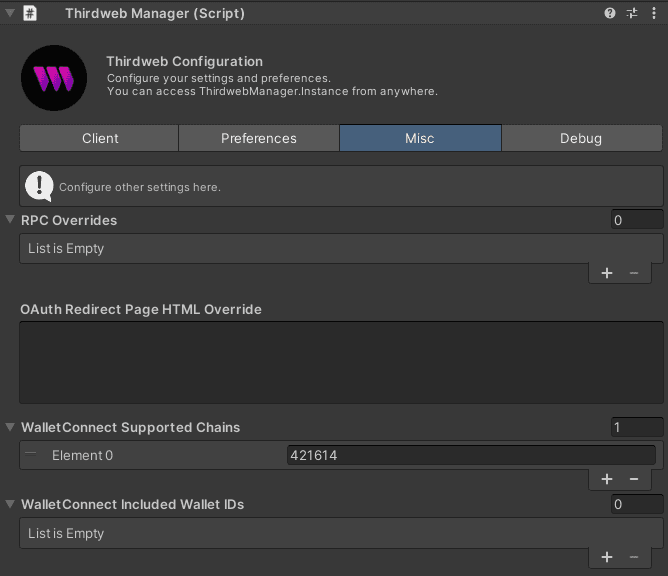
Task: Add a new RPC Overrides entry
Action: (x=607, y=273)
